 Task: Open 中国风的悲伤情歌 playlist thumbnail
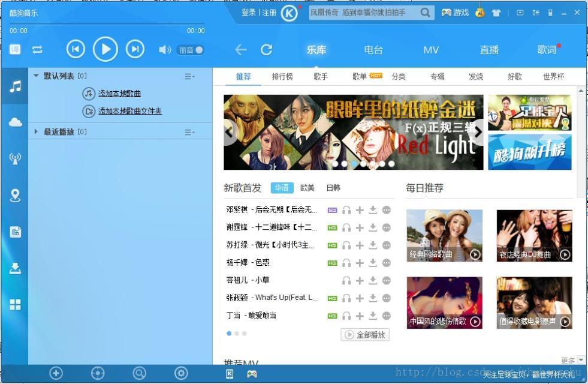[444, 302]
